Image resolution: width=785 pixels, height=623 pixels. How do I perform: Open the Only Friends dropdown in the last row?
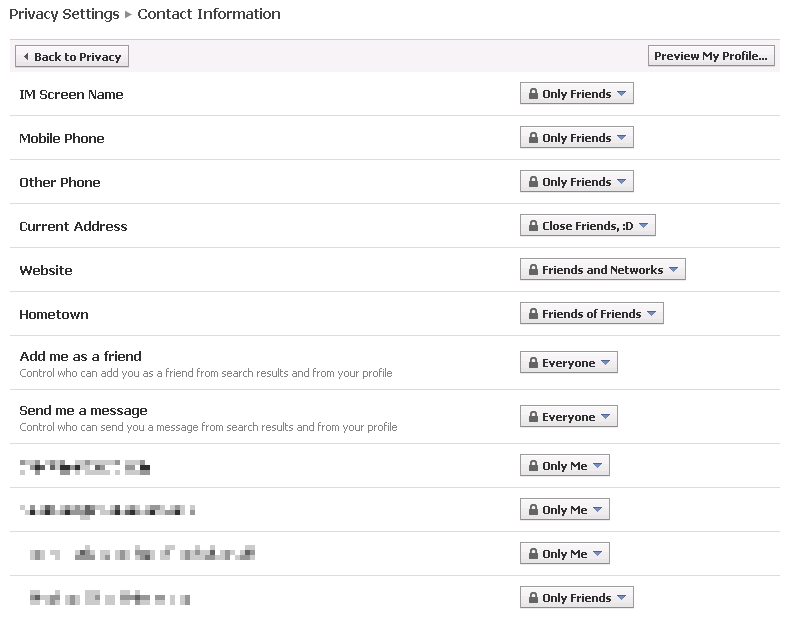[576, 598]
